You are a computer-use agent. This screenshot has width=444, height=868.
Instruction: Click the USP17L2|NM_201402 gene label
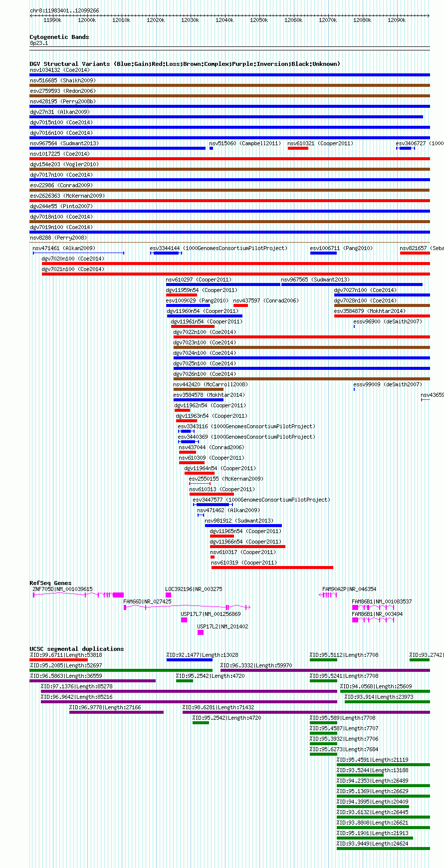point(222,626)
